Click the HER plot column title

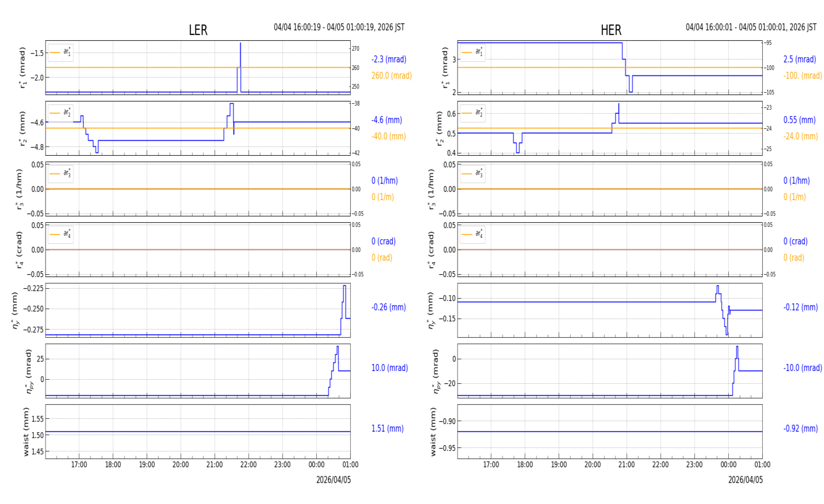click(611, 30)
